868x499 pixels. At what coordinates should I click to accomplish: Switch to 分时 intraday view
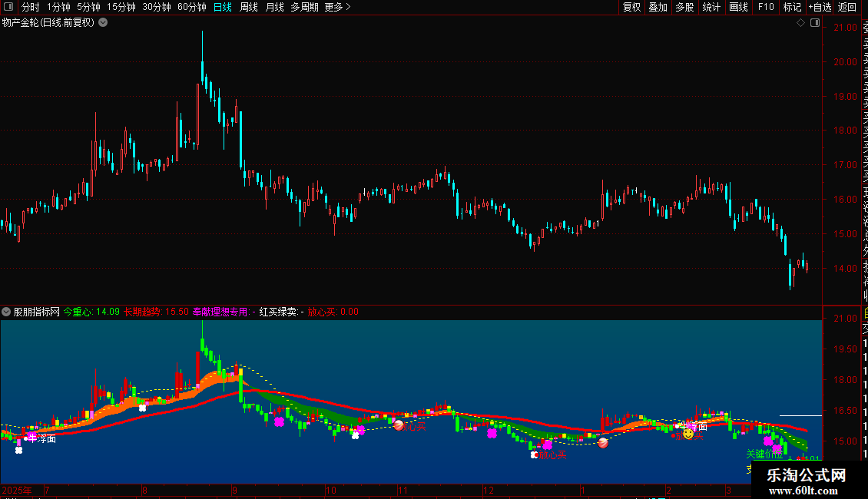31,7
